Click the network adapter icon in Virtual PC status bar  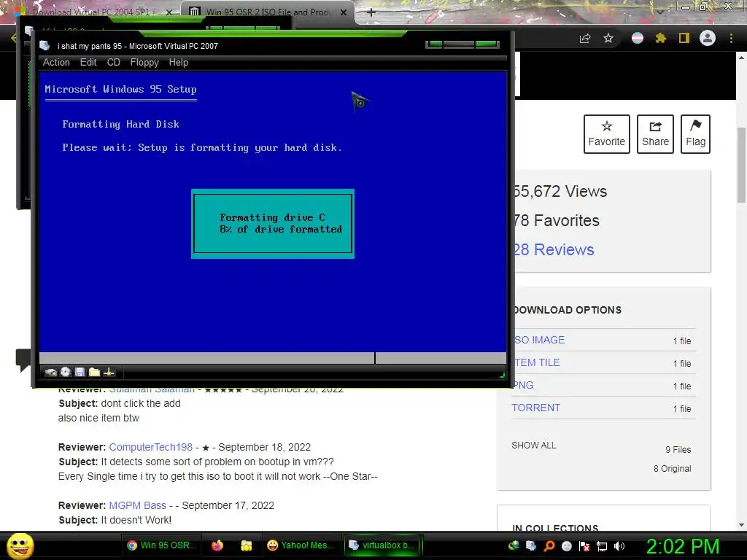coord(109,372)
